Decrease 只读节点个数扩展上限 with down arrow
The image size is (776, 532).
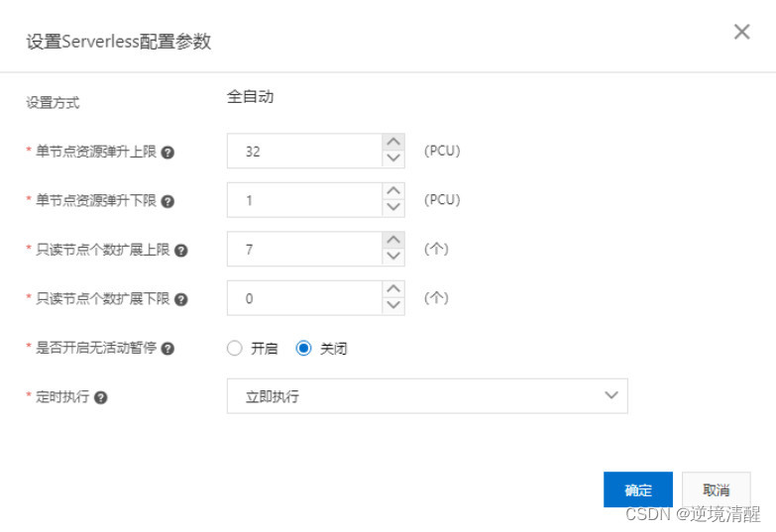coord(393,257)
